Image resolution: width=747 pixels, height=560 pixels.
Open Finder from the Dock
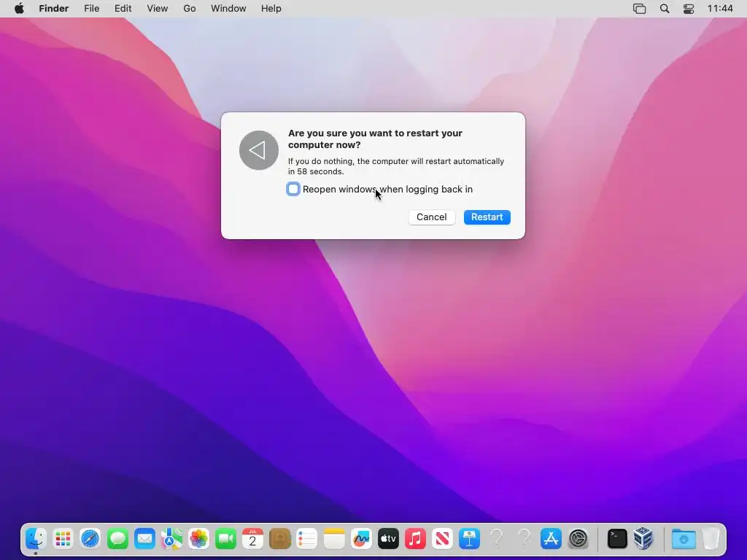pyautogui.click(x=36, y=539)
